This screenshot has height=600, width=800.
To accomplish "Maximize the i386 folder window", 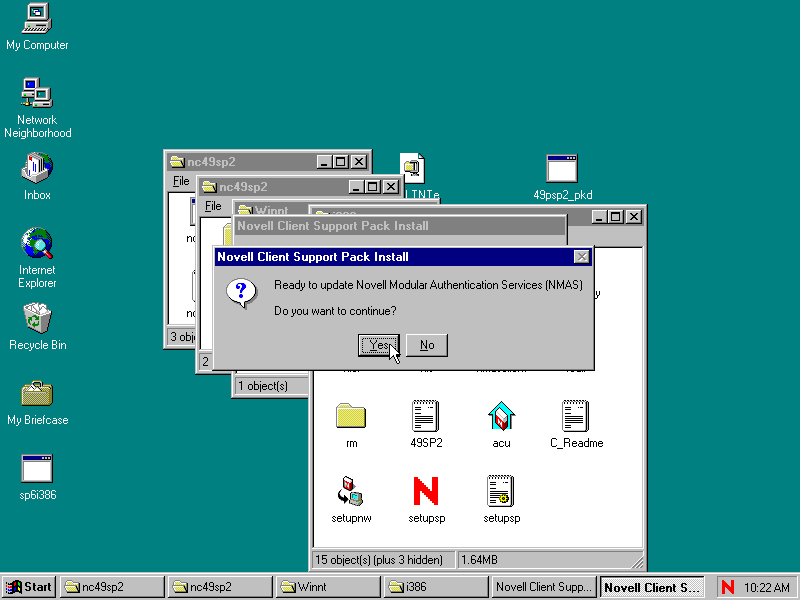I will 615,217.
